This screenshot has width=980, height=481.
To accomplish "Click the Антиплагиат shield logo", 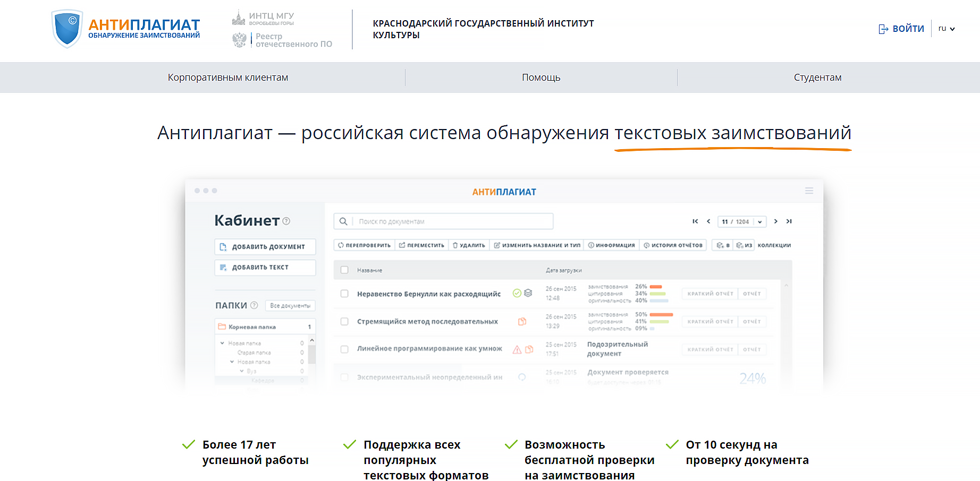I will point(67,29).
